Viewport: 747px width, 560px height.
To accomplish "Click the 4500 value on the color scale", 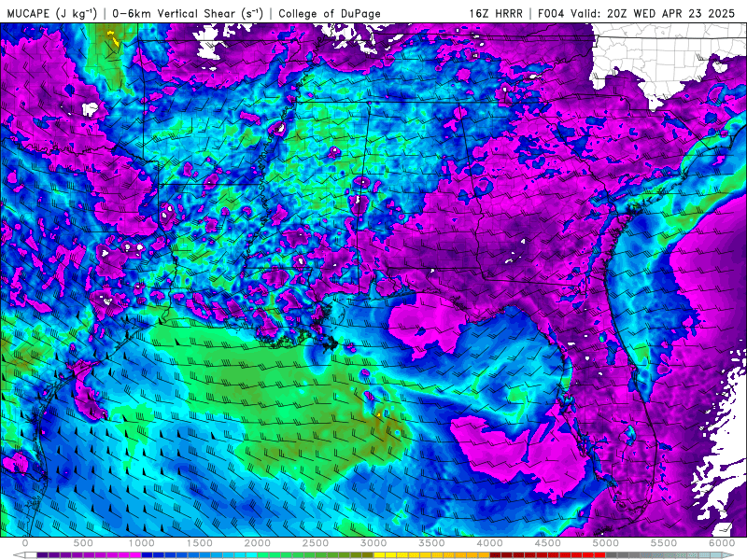I will tap(548, 543).
